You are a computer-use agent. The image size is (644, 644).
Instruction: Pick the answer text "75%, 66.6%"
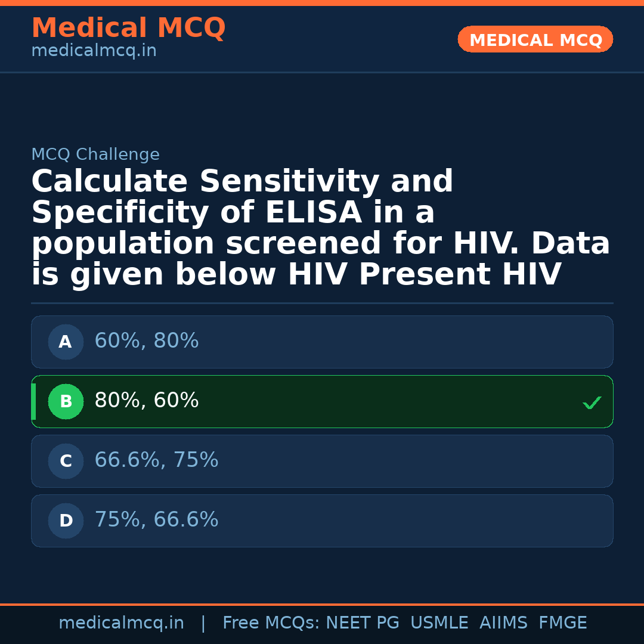156,520
